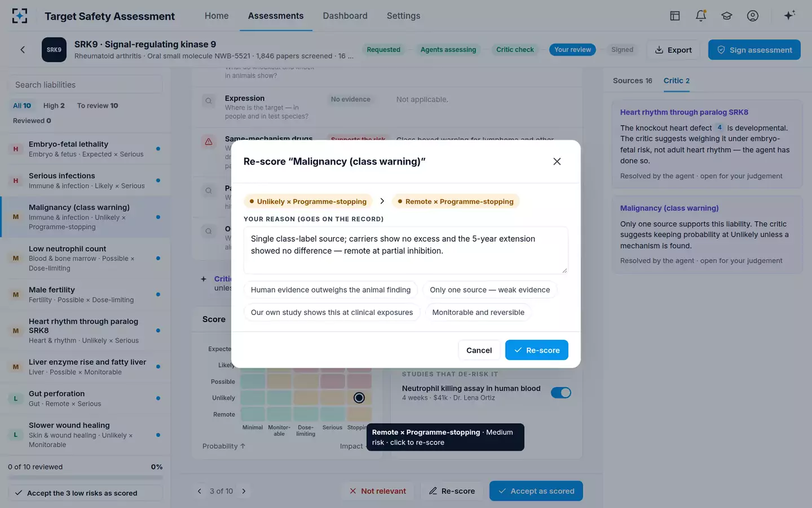Viewport: 812px width, 508px height.
Task: Open the AI sparkle assistant icon
Action: coord(789,15)
